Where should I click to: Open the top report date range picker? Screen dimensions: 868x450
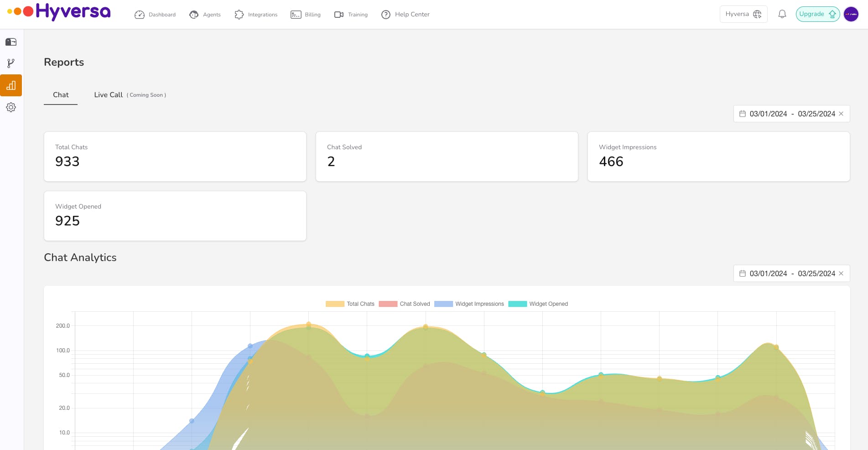[x=792, y=114]
